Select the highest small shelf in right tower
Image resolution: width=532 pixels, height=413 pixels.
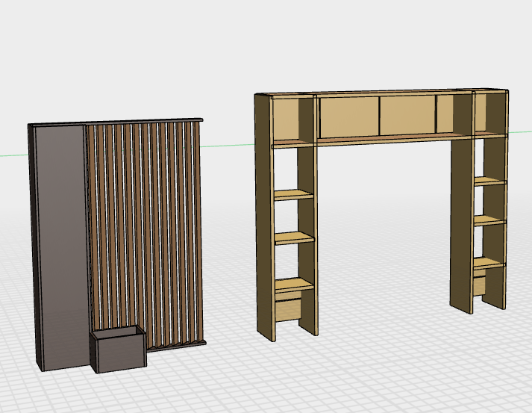click(x=490, y=181)
